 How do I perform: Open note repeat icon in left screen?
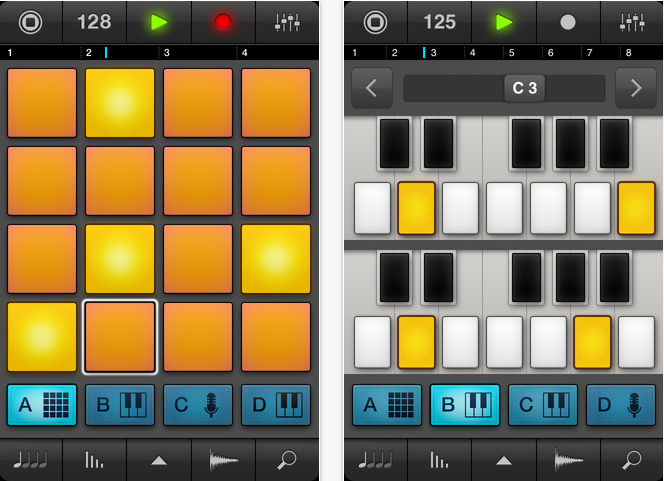pos(30,460)
